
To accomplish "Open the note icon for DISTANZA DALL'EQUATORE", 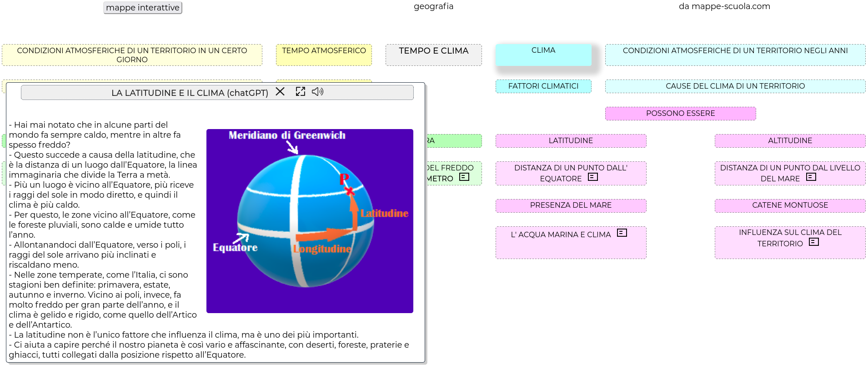I will coord(593,177).
